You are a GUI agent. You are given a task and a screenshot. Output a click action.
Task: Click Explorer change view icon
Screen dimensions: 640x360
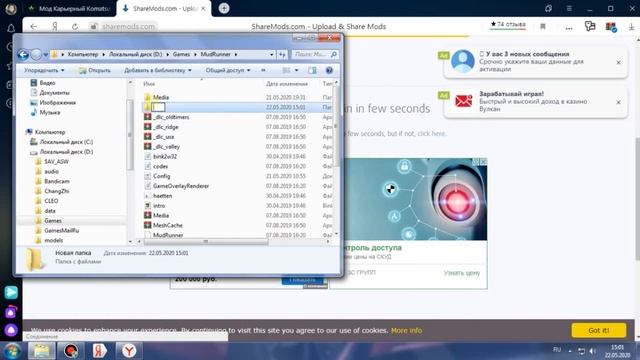click(x=287, y=70)
